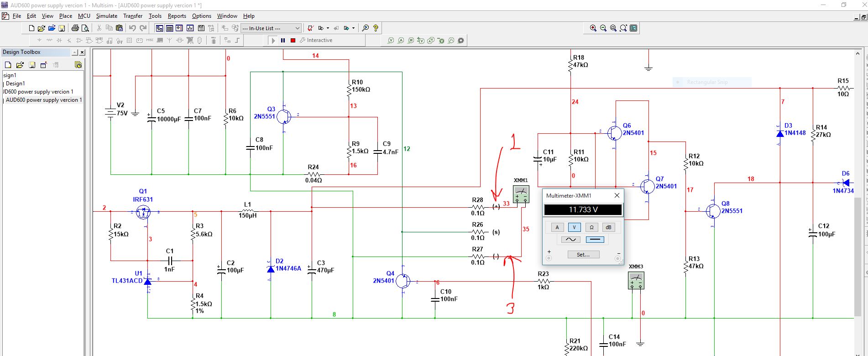This screenshot has width=868, height=356.
Task: Open the Reports menu
Action: pyautogui.click(x=177, y=16)
